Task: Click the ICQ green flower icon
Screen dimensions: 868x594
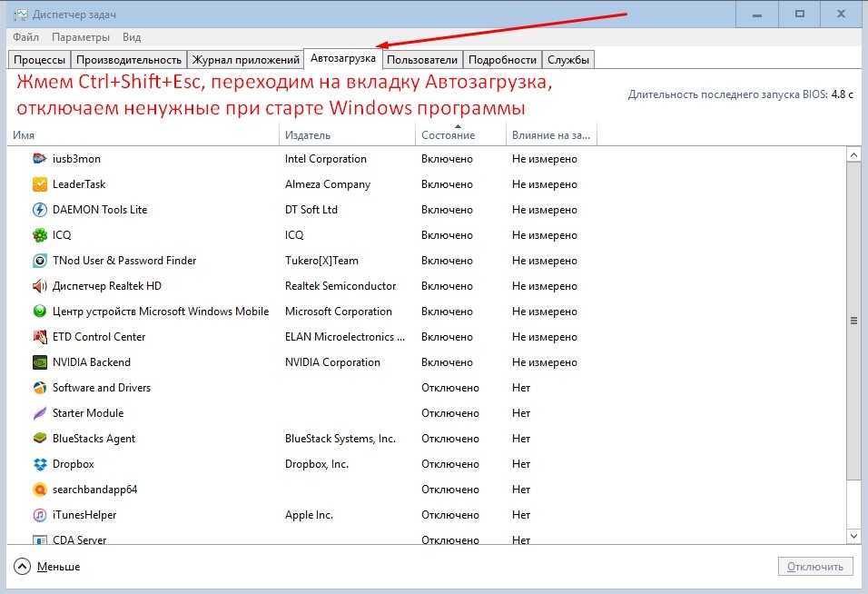Action: (39, 235)
